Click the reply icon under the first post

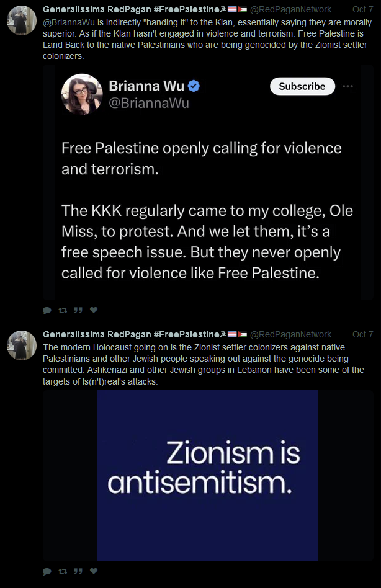pos(47,310)
